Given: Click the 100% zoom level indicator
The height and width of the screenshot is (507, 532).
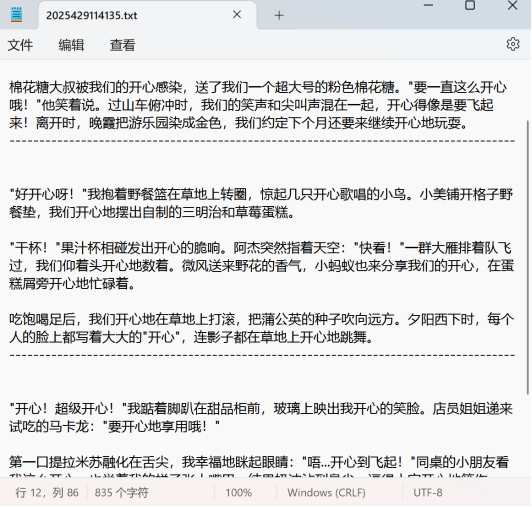Looking at the screenshot, I should click(x=239, y=492).
